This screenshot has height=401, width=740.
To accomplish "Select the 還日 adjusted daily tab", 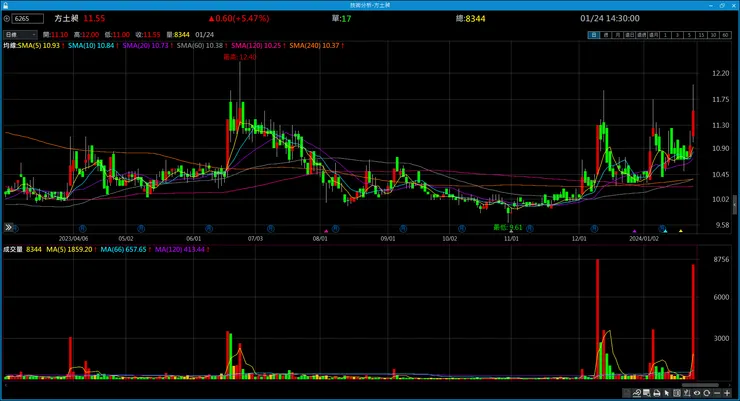I will (629, 35).
